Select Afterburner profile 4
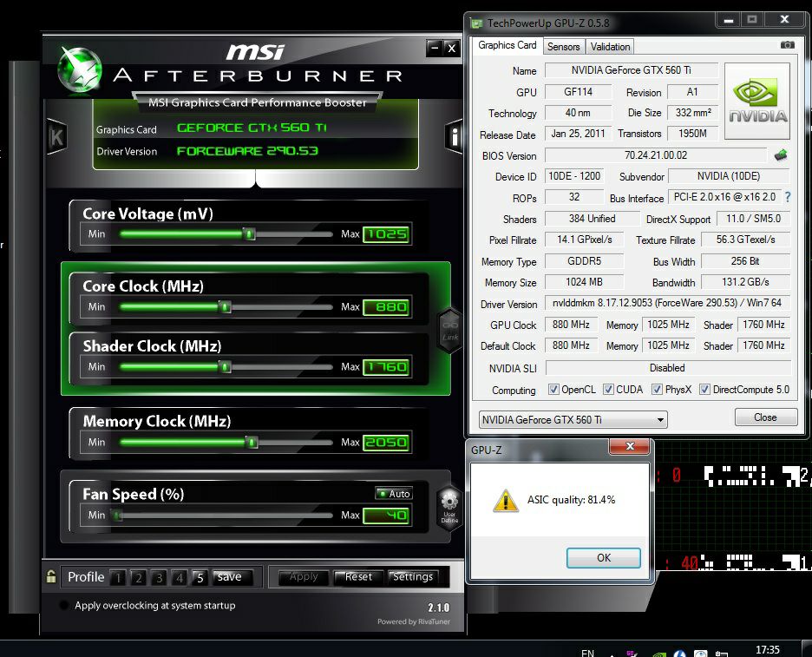The image size is (812, 657). click(180, 577)
